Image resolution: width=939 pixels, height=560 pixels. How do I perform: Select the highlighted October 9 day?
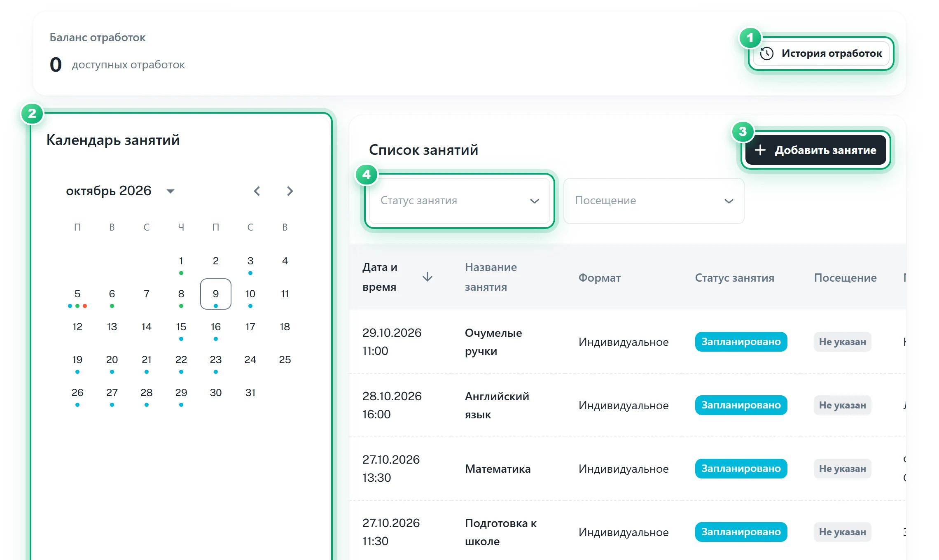216,294
